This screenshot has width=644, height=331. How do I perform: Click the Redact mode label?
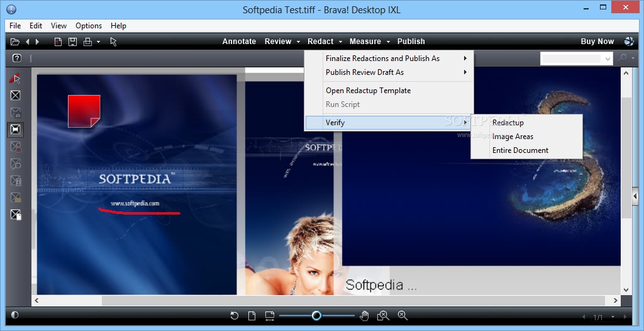320,42
